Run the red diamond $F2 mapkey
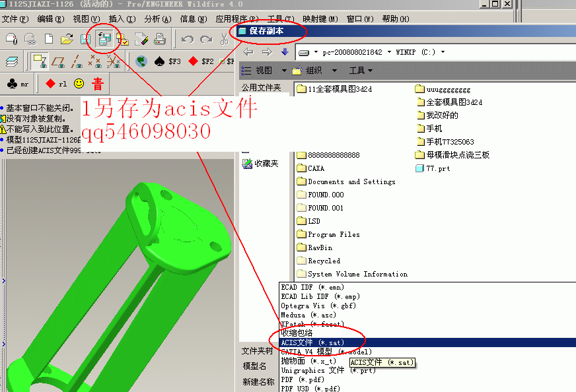 point(201,61)
